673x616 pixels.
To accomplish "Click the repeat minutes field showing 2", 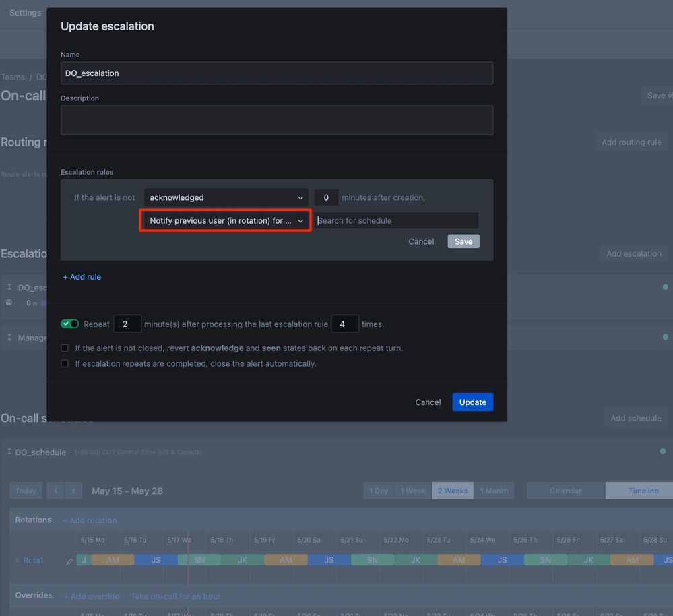I will (127, 324).
